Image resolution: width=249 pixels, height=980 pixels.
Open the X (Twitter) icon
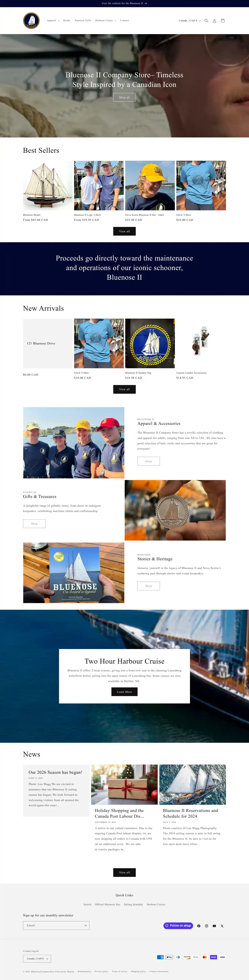pyautogui.click(x=222, y=926)
